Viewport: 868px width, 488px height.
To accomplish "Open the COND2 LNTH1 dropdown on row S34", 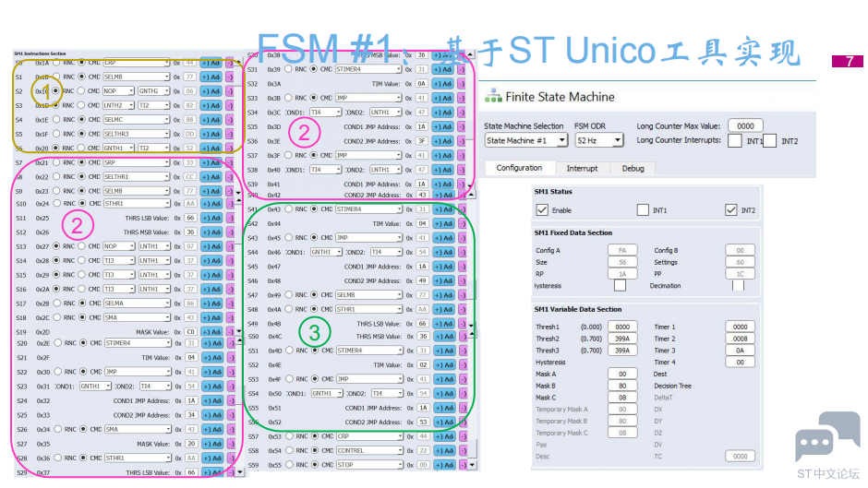I will point(386,113).
